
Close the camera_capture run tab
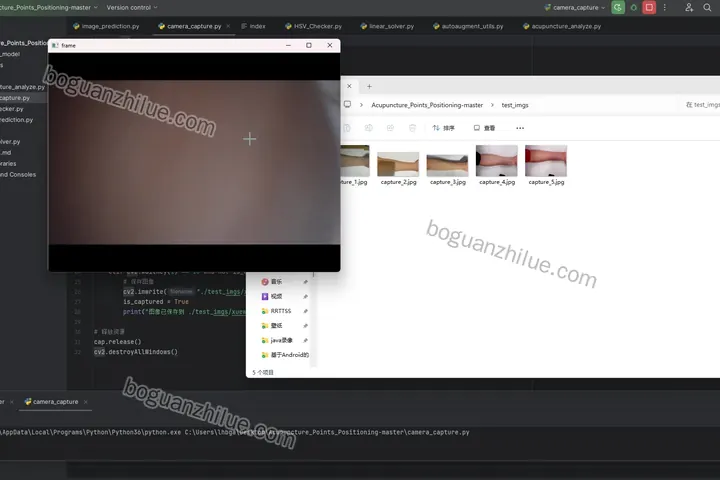pyautogui.click(x=85, y=401)
